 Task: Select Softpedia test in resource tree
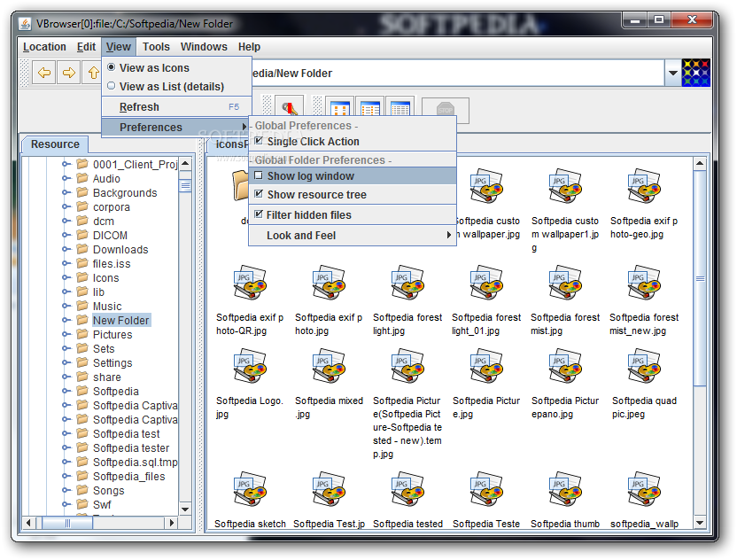coord(126,433)
